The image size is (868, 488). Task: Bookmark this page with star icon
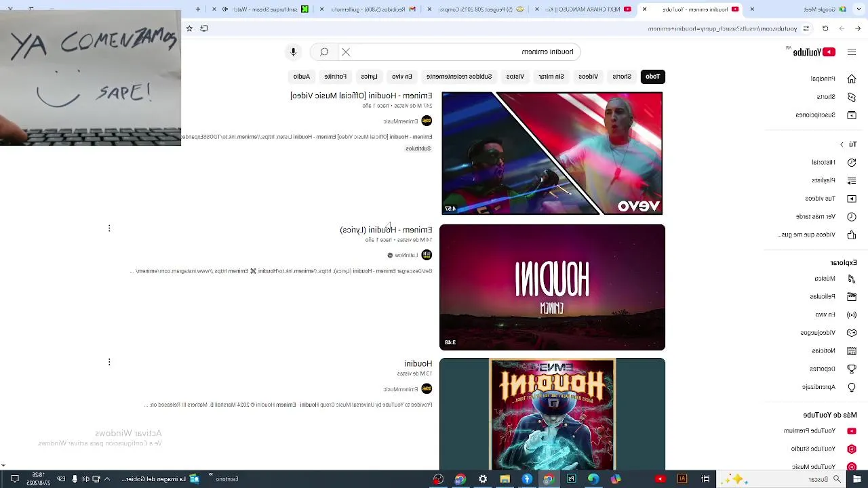point(189,28)
